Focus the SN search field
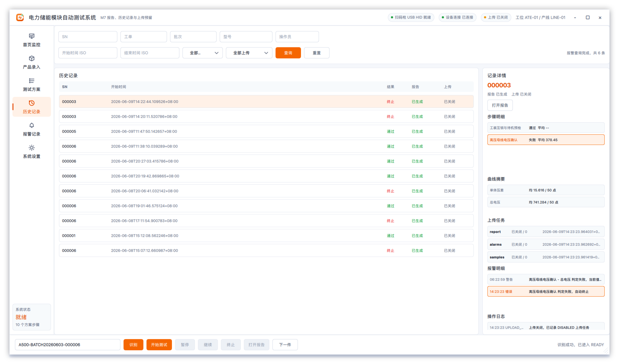The image size is (619, 364). [88, 37]
